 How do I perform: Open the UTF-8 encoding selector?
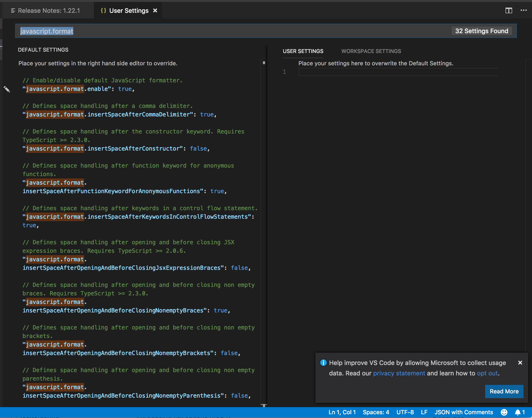[405, 412]
